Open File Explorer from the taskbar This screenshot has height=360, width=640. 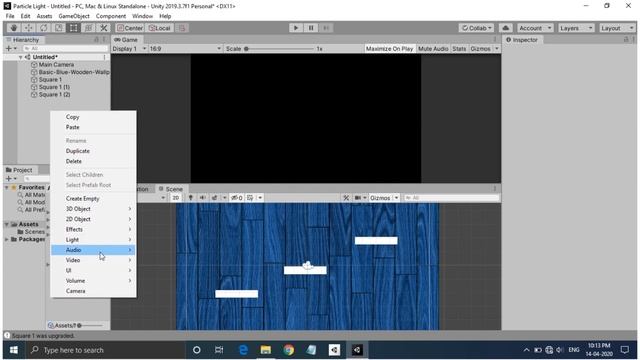click(266, 350)
